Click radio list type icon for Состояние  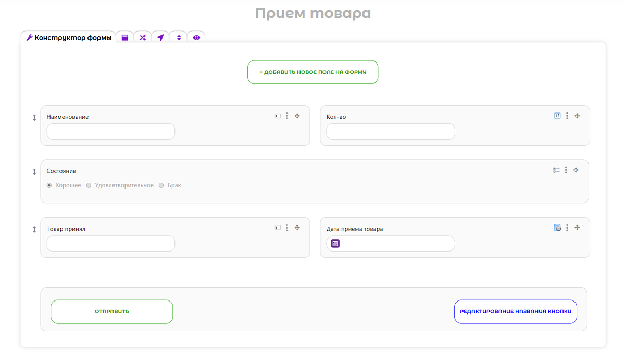(556, 170)
